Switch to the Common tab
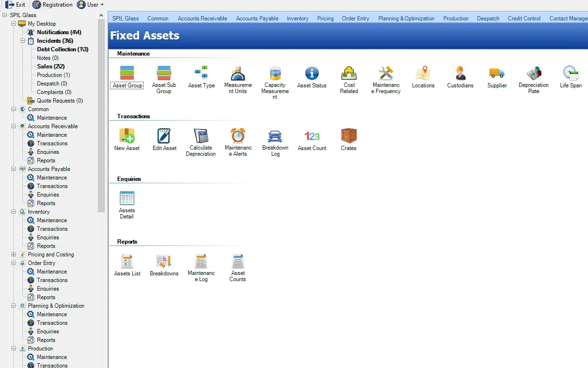Image resolution: width=588 pixels, height=368 pixels. pos(158,19)
